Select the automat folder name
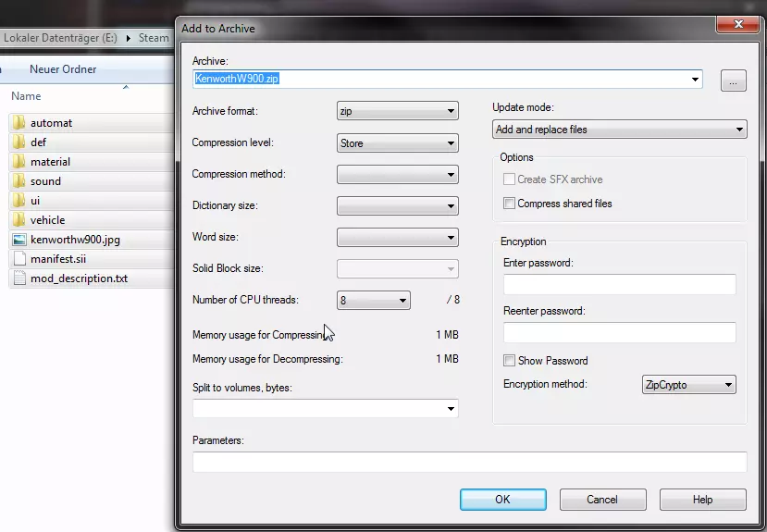This screenshot has height=532, width=767. coord(52,123)
